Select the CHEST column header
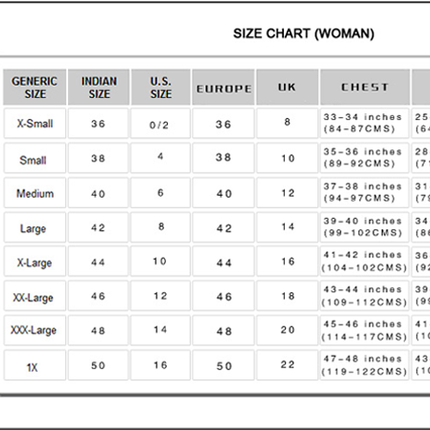 coord(365,87)
